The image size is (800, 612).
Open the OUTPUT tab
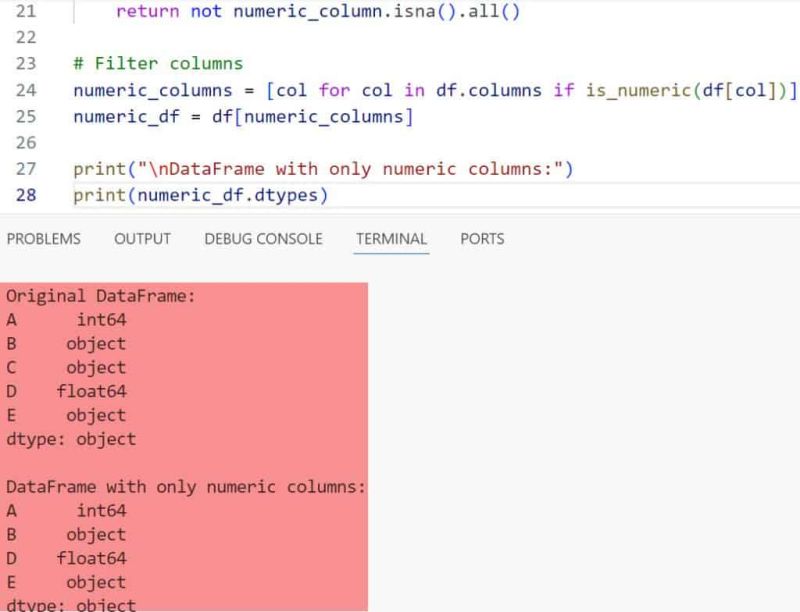[142, 239]
